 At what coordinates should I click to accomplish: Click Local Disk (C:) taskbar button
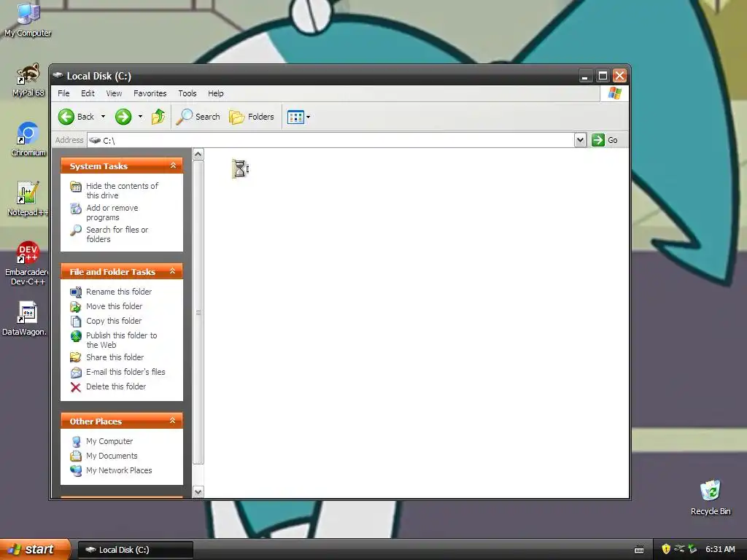pyautogui.click(x=136, y=550)
